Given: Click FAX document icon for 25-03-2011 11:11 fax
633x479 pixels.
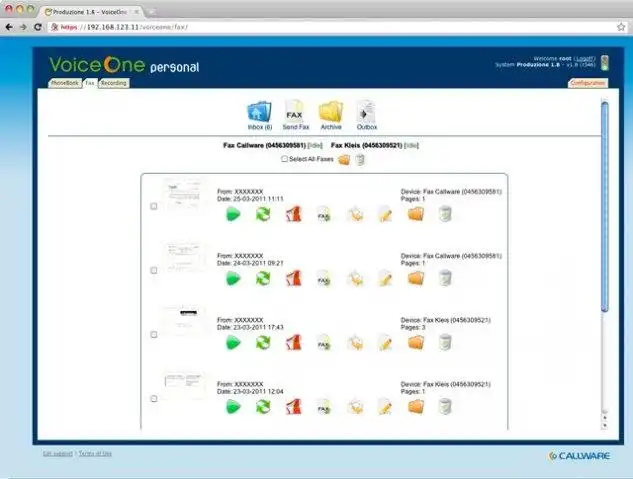Looking at the screenshot, I should click(x=324, y=214).
